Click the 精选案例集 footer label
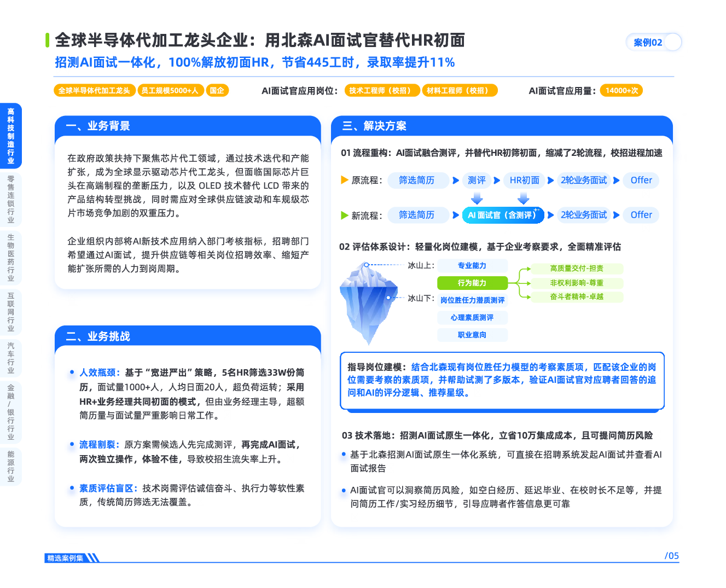The height and width of the screenshot is (588, 726). [65, 558]
